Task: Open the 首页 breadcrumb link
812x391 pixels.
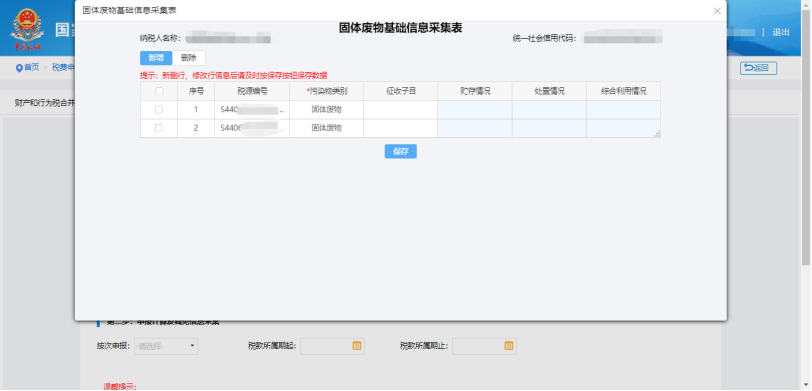Action: [32, 67]
